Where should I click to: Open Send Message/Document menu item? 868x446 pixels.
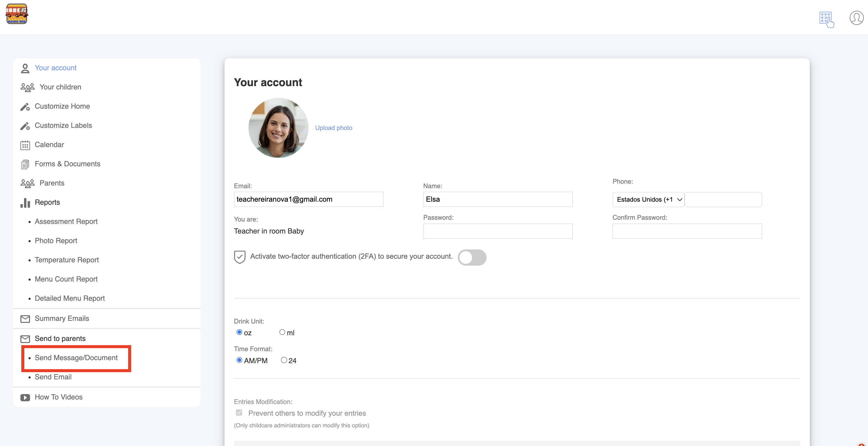[76, 358]
